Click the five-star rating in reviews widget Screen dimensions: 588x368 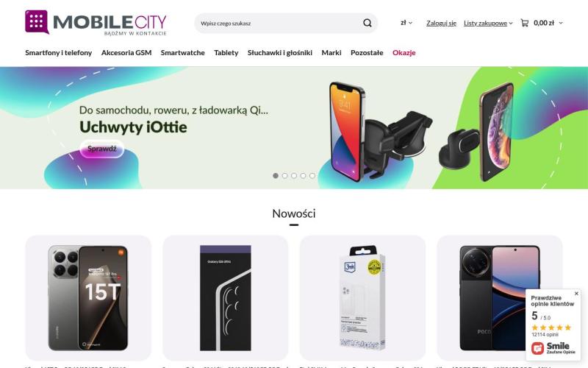coord(551,328)
